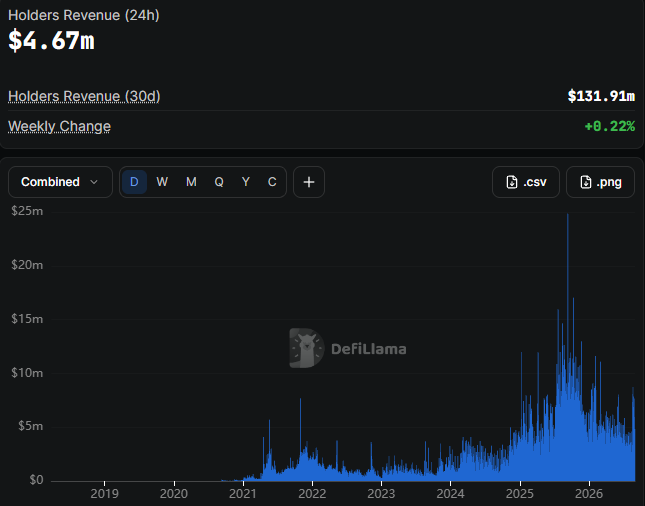Click the 2024 x-axis label
The height and width of the screenshot is (506, 645).
[450, 494]
